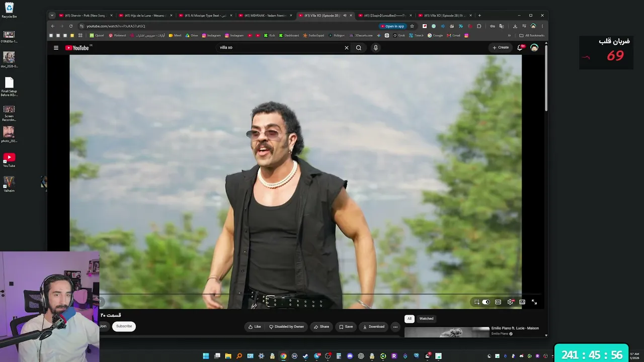
Task: Open the All Bookmarks folder
Action: [x=532, y=36]
